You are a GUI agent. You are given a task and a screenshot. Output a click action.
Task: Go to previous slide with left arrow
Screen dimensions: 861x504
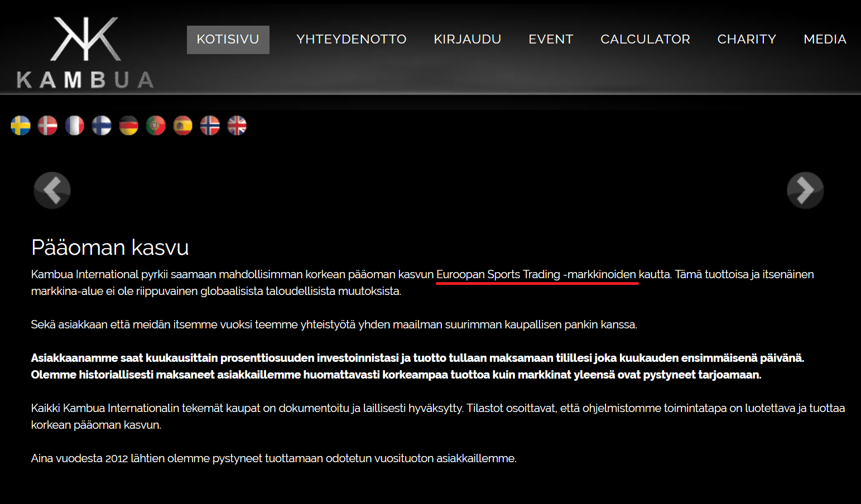pos(52,190)
